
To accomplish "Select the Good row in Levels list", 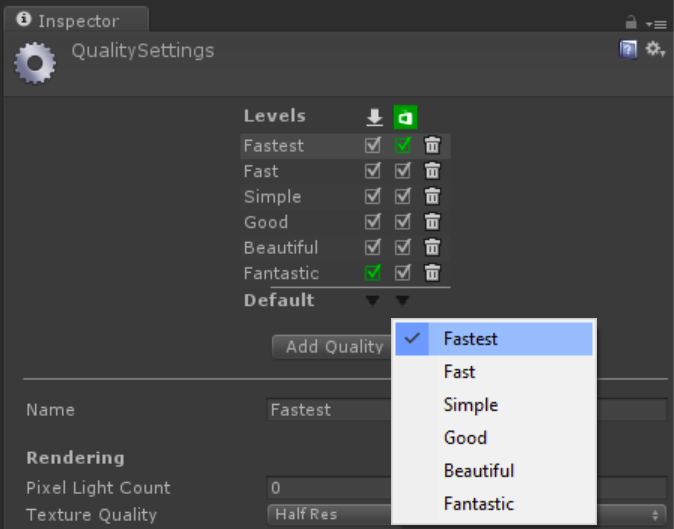I will click(345, 222).
